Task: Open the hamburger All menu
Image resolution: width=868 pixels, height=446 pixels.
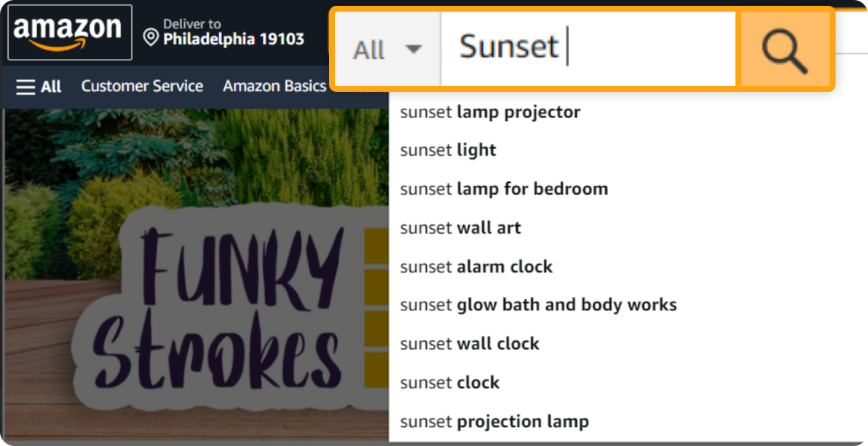Action: tap(37, 86)
